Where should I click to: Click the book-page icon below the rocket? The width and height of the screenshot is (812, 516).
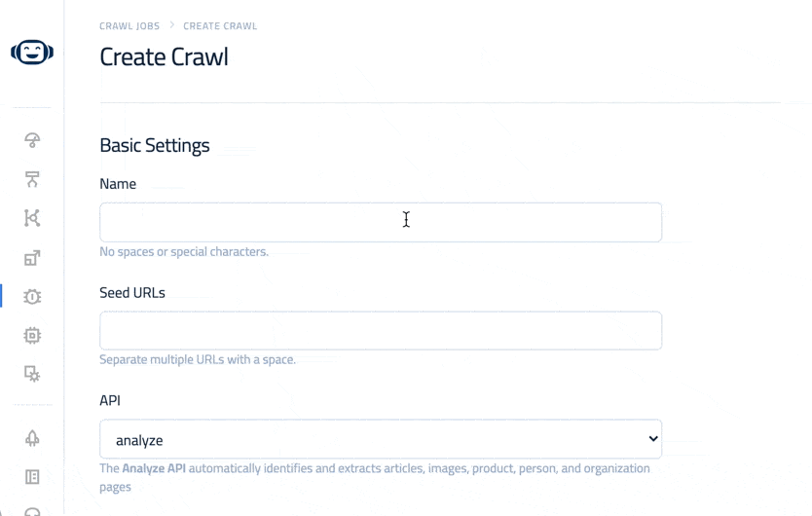click(x=32, y=477)
